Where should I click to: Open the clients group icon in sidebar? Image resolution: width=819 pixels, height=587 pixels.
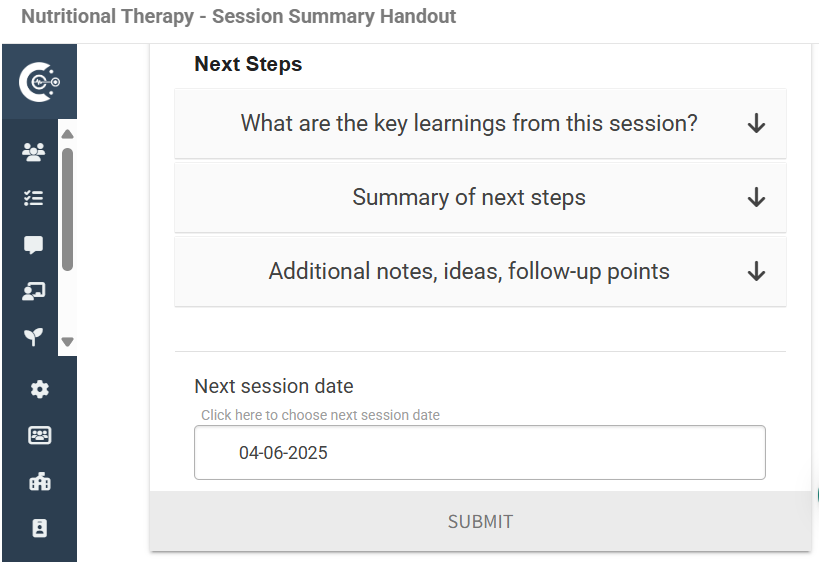click(x=34, y=152)
